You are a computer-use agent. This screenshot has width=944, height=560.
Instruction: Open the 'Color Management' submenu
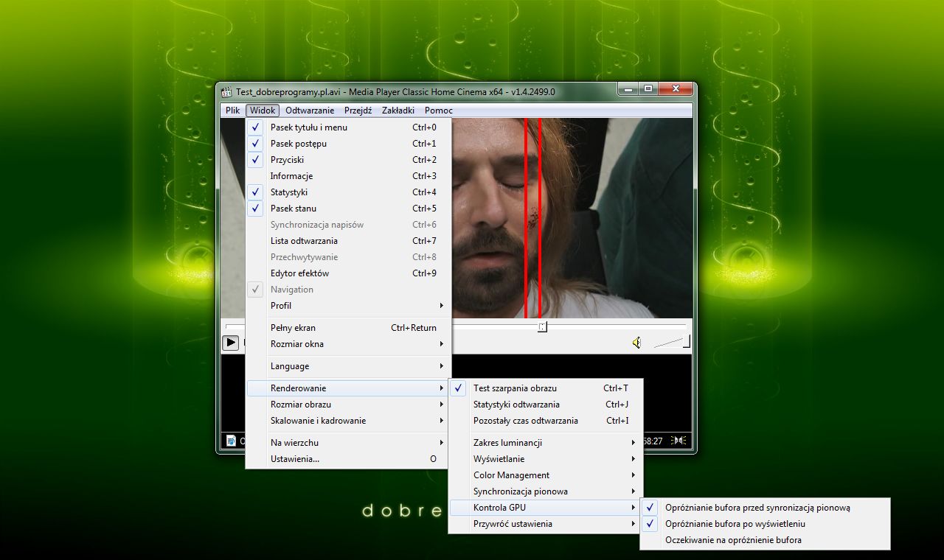[546, 475]
